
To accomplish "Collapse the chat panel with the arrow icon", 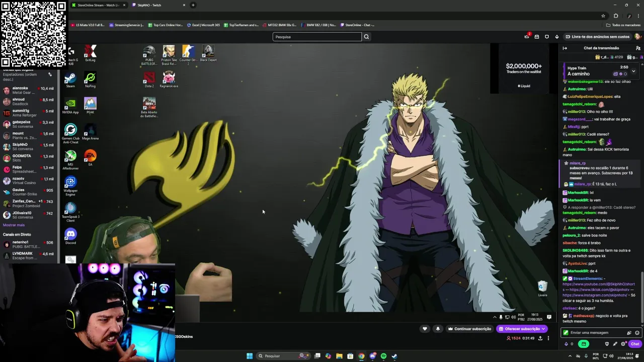I will 565,48.
